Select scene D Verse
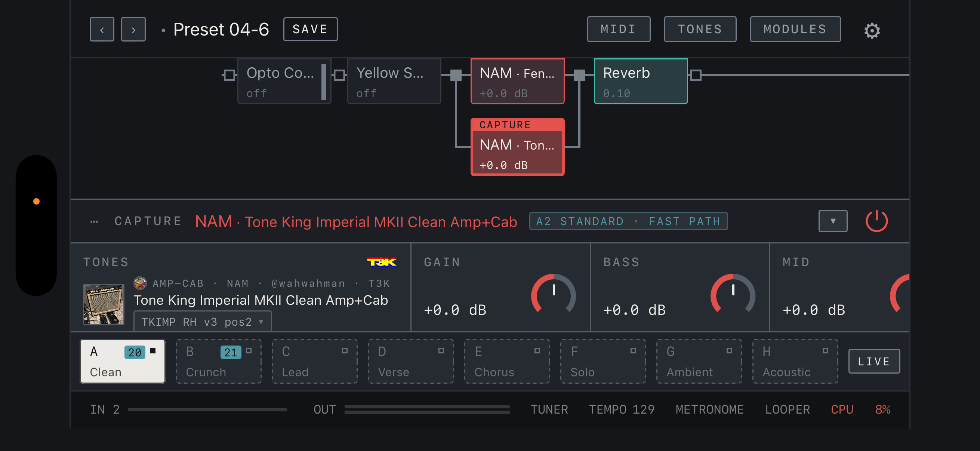Screen dimensions: 980x451 (411, 361)
